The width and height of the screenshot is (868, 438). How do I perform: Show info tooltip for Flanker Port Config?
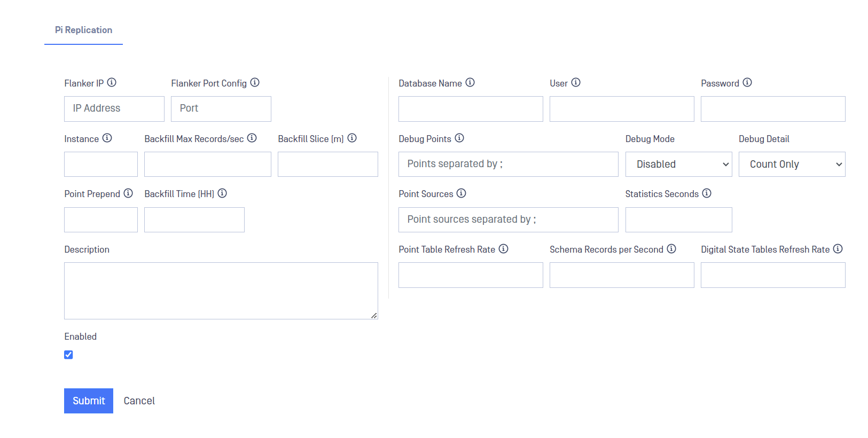click(x=255, y=82)
